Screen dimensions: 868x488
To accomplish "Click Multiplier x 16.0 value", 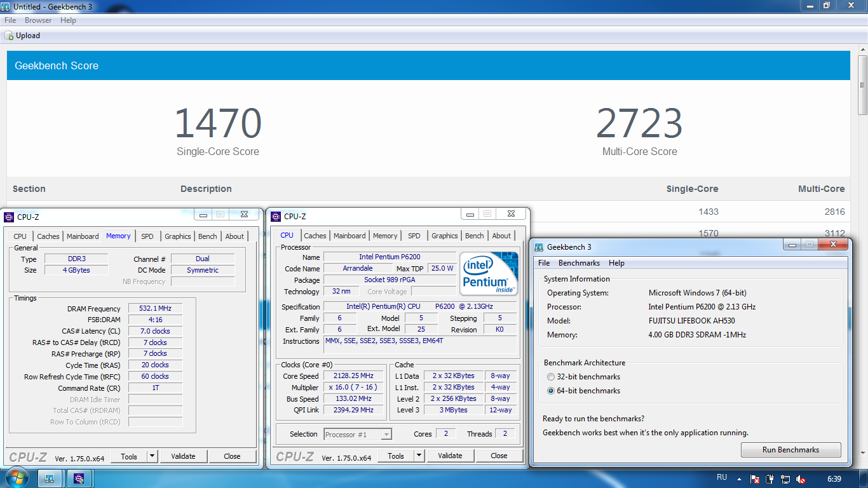I will click(x=353, y=387).
